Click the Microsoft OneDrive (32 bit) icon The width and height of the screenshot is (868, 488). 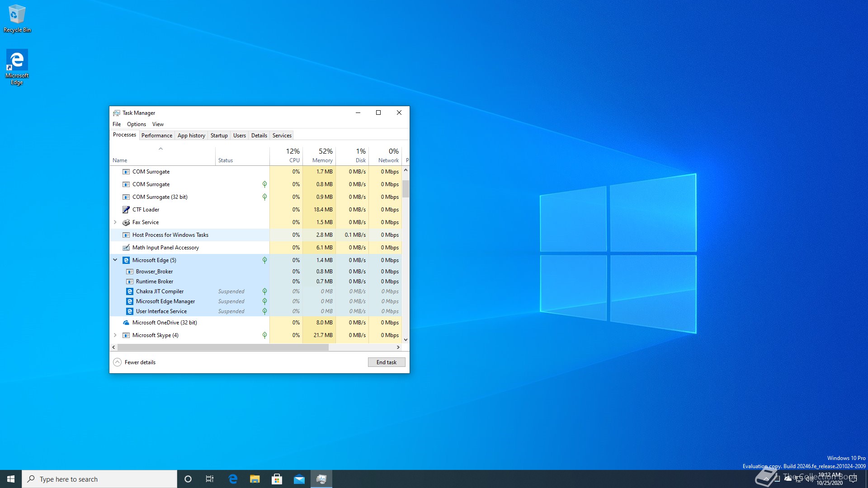pyautogui.click(x=126, y=323)
